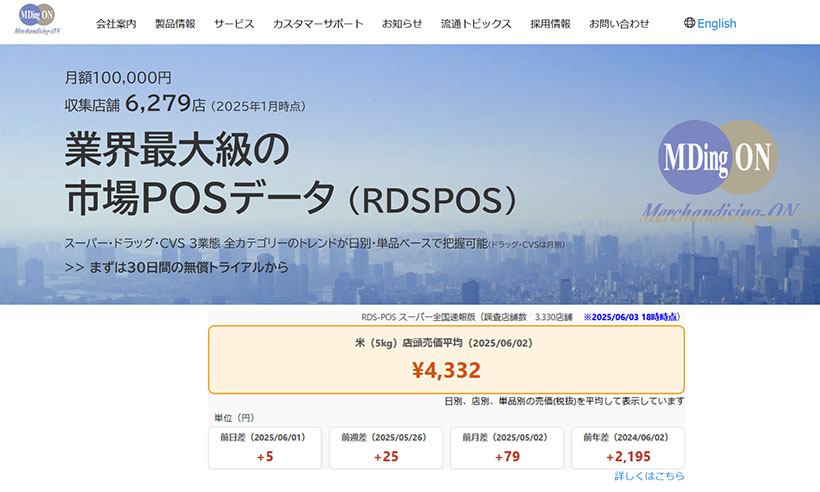820x492 pixels.
Task: Click the ¥4,332 rice price box
Action: (446, 359)
